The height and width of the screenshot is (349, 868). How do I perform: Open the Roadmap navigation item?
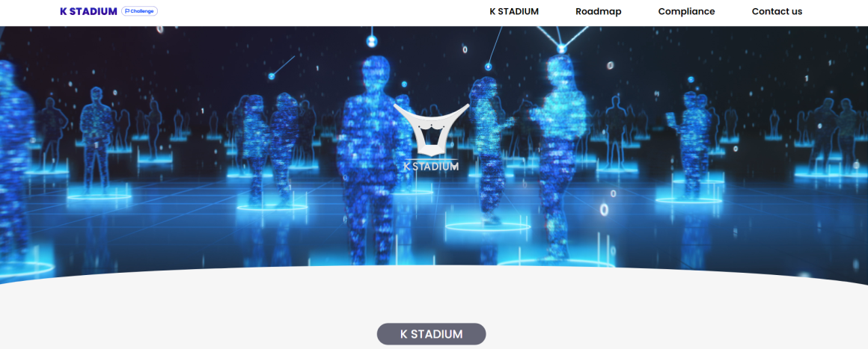pyautogui.click(x=599, y=11)
